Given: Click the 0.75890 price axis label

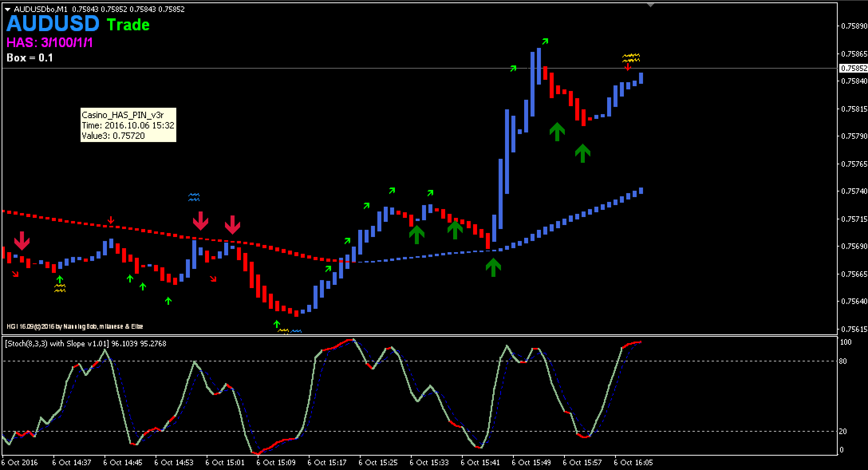Looking at the screenshot, I should click(x=854, y=26).
